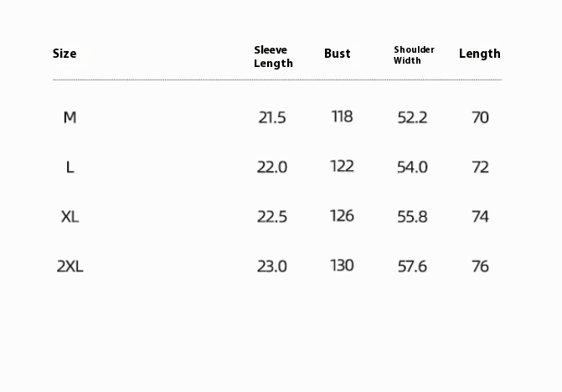Click the Bust column header
The width and height of the screenshot is (562, 392).
[x=338, y=54]
